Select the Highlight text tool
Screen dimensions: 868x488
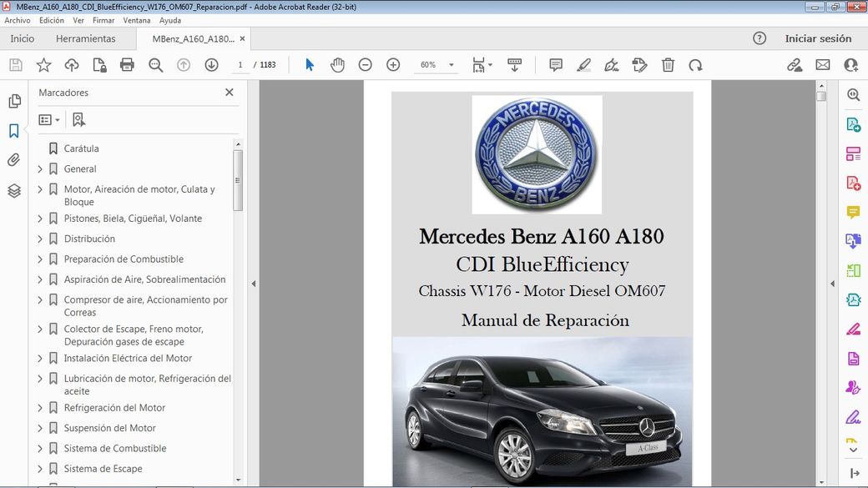[x=583, y=64]
